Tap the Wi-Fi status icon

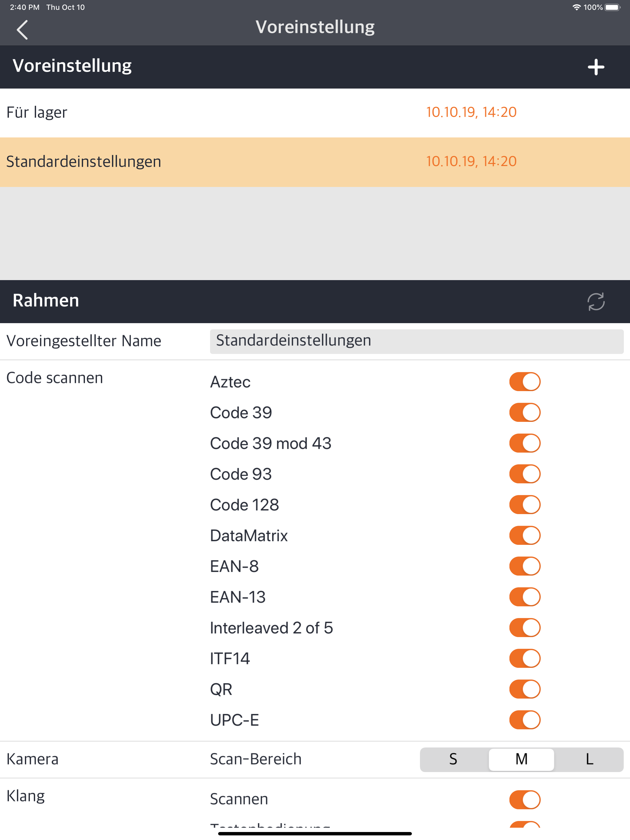576,8
